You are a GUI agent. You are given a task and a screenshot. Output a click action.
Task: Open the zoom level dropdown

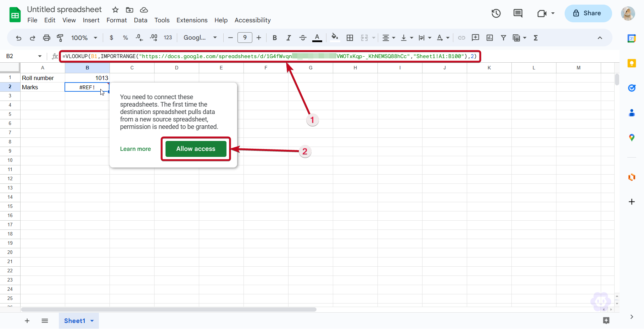(84, 38)
